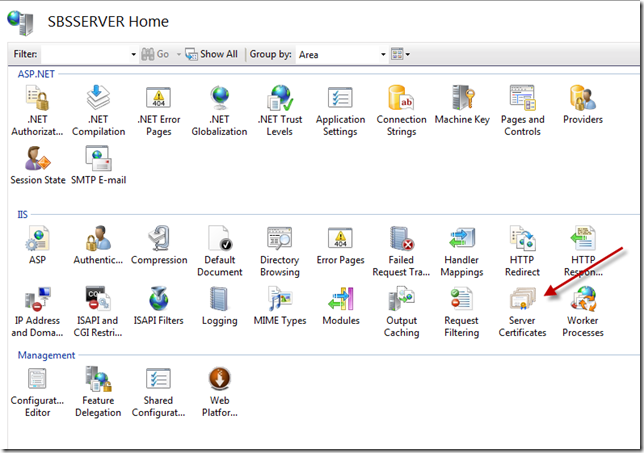This screenshot has height=453, width=644.
Task: Click into the Filter text field
Action: coord(85,54)
